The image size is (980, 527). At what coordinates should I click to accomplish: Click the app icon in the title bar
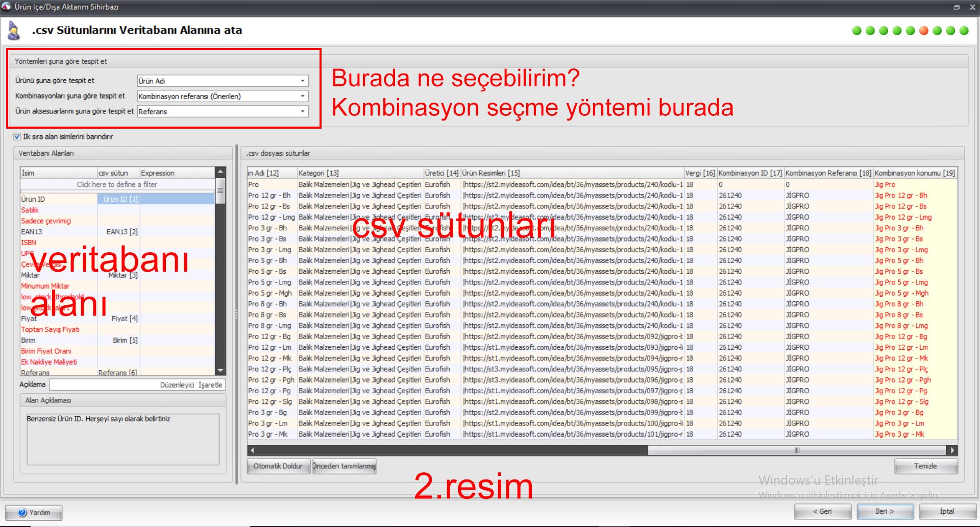[x=7, y=7]
